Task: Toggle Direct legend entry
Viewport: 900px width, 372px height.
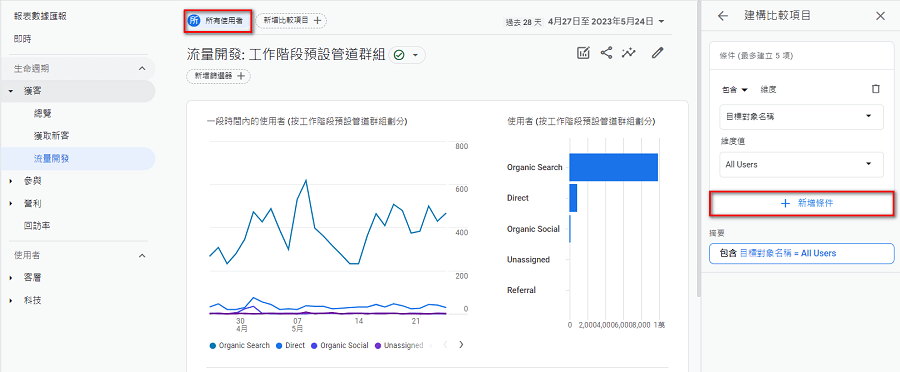Action: pyautogui.click(x=290, y=346)
